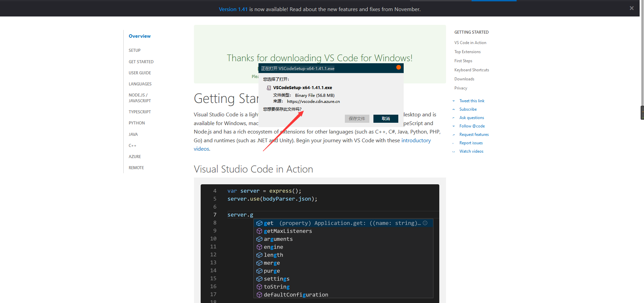This screenshot has width=644, height=303.
Task: Click Report issues link
Action: click(471, 143)
